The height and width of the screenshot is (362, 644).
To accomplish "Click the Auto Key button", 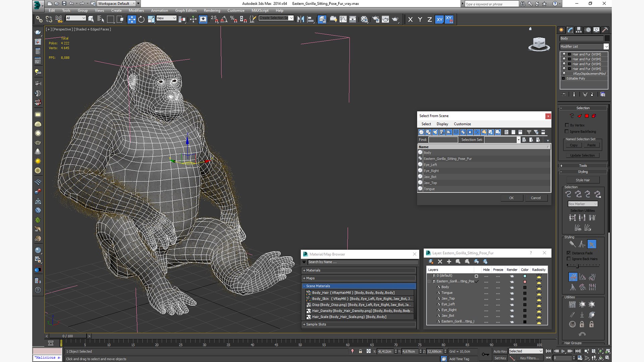I will pyautogui.click(x=500, y=351).
